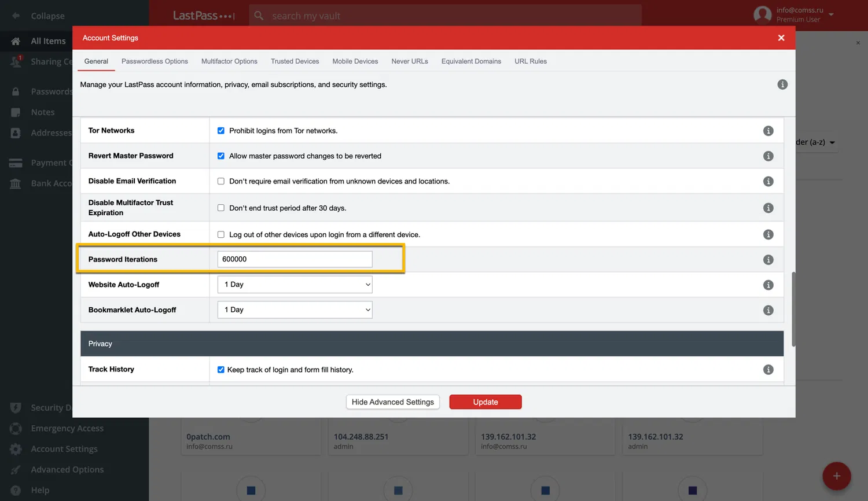
Task: Switch to the Multifactor Options tab
Action: pyautogui.click(x=229, y=61)
